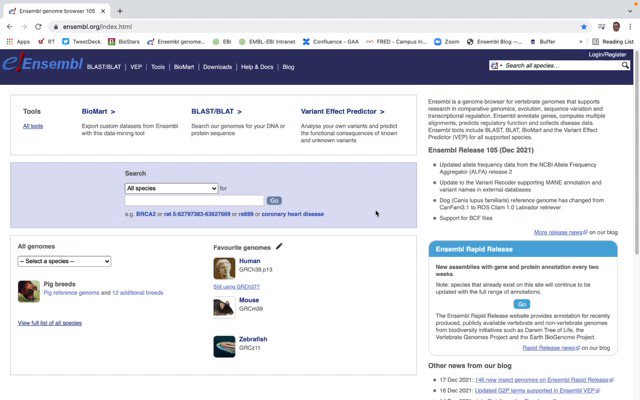Reload the page with refresh icon
Screen dimensions: 640x400
coord(38,27)
